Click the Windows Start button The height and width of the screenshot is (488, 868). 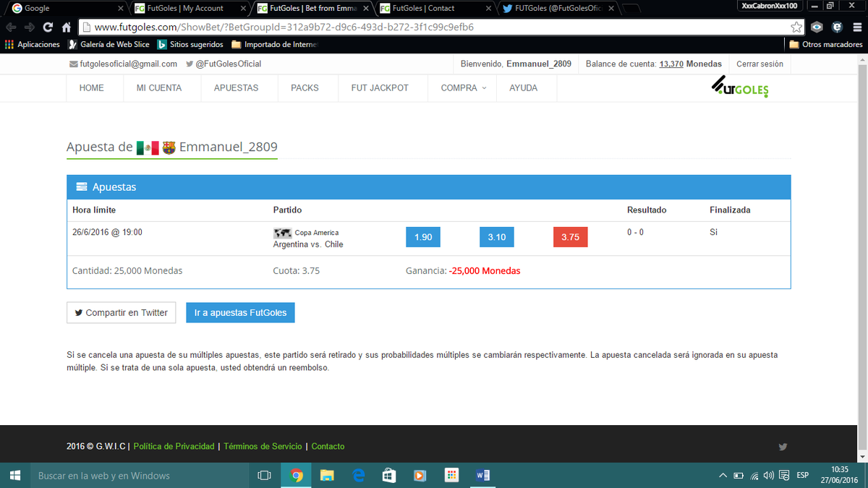tap(14, 475)
